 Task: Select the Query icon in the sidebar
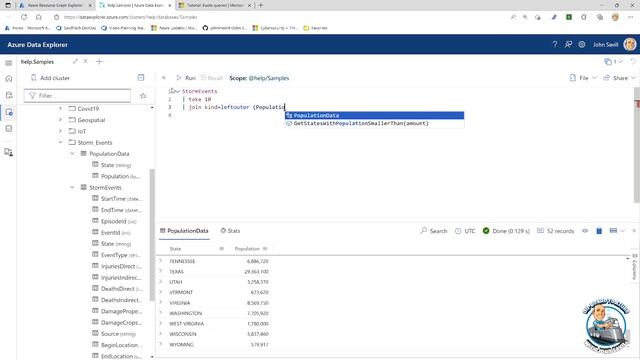[x=9, y=112]
